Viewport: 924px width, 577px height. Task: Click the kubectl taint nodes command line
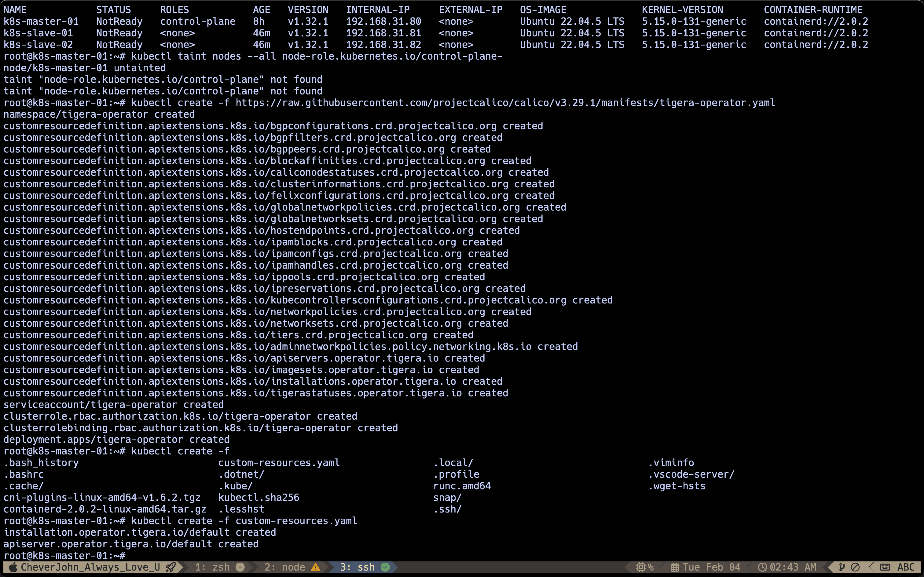pos(253,57)
